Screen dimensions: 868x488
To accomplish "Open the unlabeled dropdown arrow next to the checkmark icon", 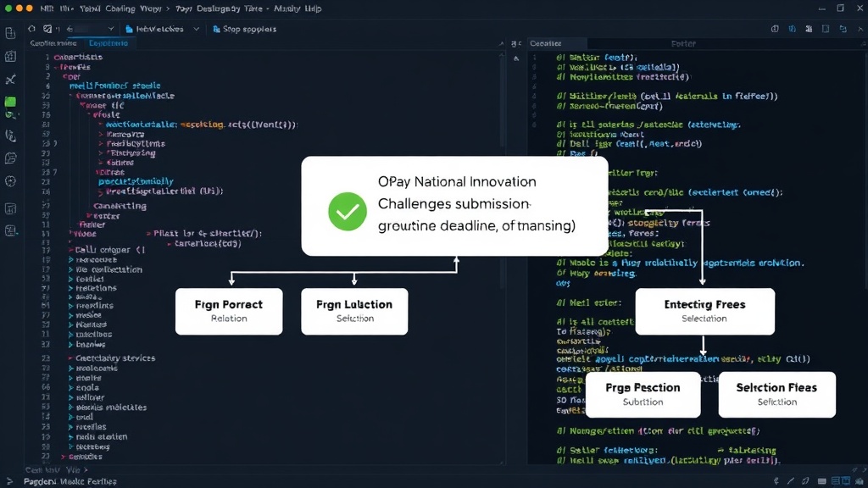I will [111, 29].
